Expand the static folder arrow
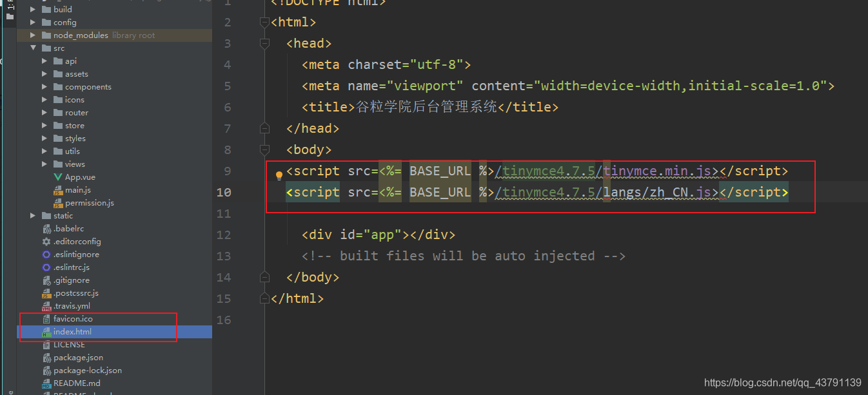Screen dimensions: 868x395 pos(33,216)
